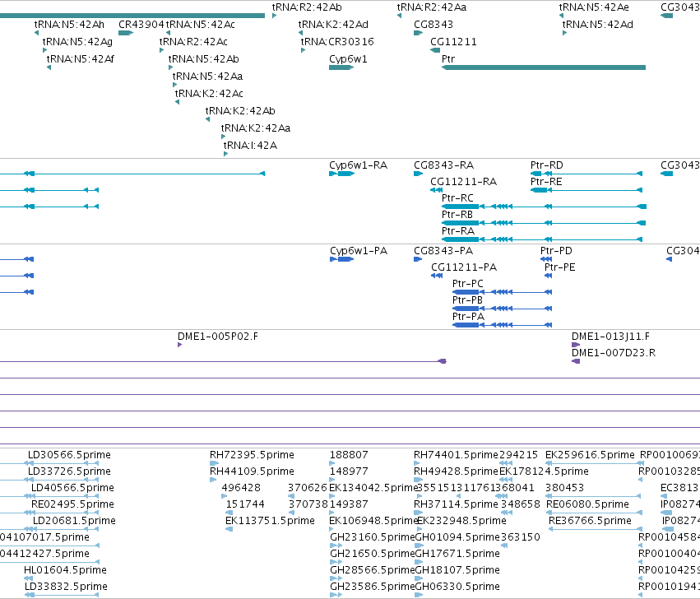Viewport: 700px width, 599px height.
Task: Click the LD33832.5prime EST label
Action: (66, 587)
